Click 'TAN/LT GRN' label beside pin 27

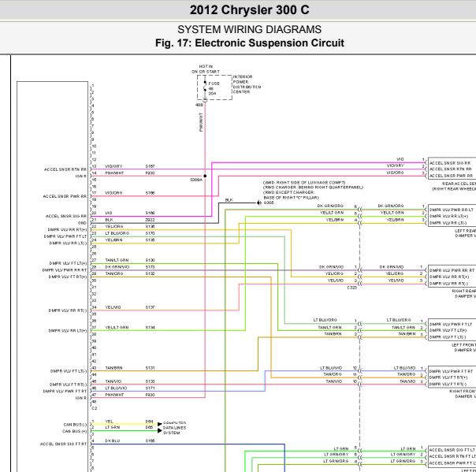(x=117, y=260)
